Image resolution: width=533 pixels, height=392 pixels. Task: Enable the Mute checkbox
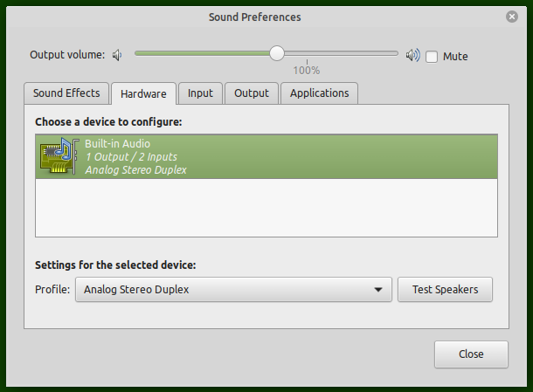[432, 57]
